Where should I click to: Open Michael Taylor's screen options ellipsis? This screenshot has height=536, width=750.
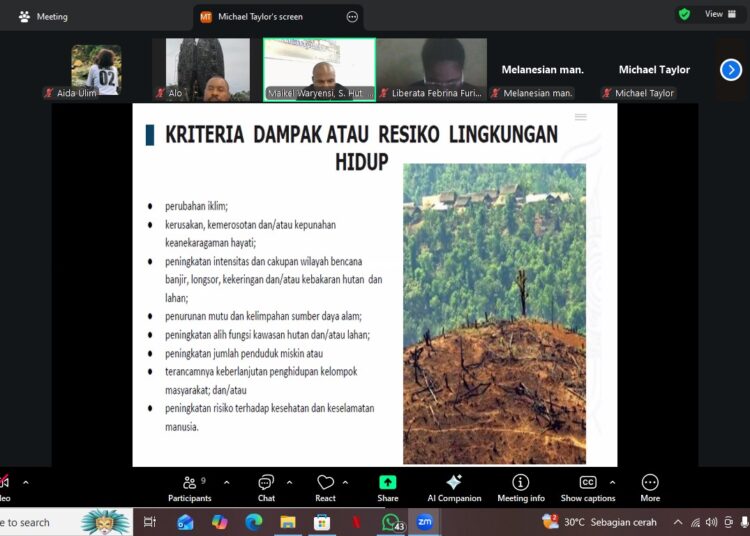tap(352, 17)
